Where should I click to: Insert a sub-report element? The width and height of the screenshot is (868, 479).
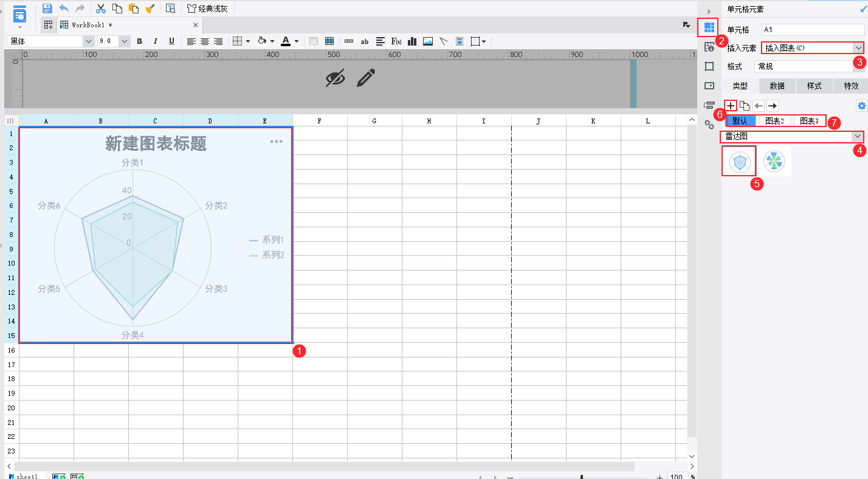pyautogui.click(x=460, y=41)
